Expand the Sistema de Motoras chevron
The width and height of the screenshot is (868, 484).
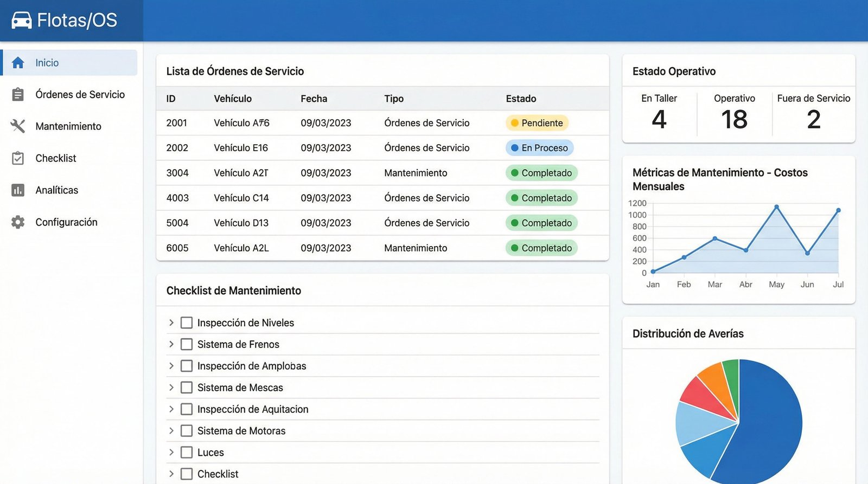(171, 431)
